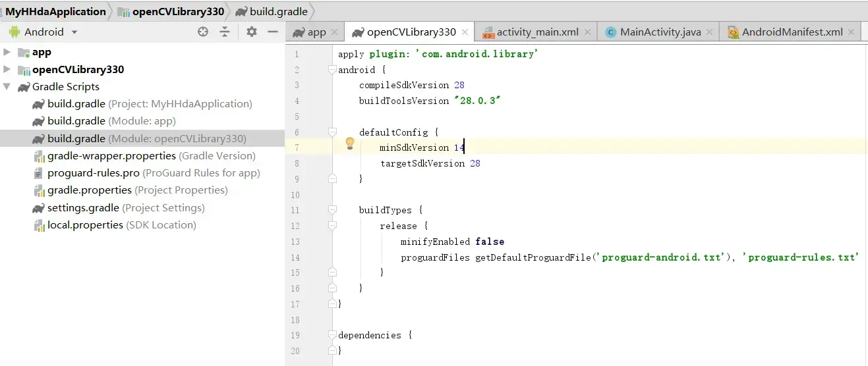Screen dimensions: 868x366
Task: Close the openCVLibrary330 editor tab
Action: point(465,32)
